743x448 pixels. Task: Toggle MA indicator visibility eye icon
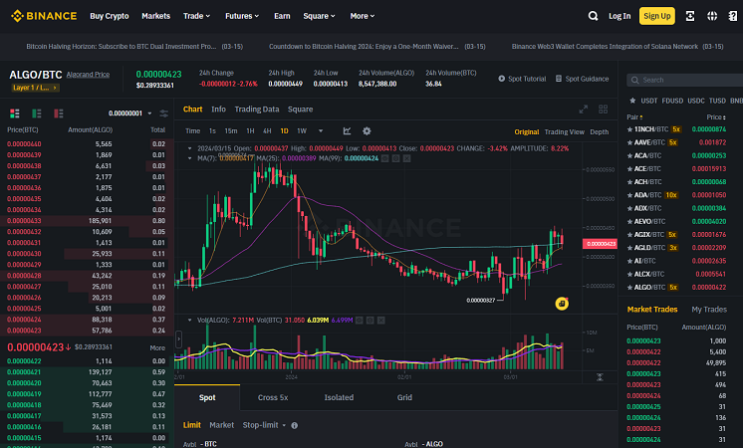385,158
